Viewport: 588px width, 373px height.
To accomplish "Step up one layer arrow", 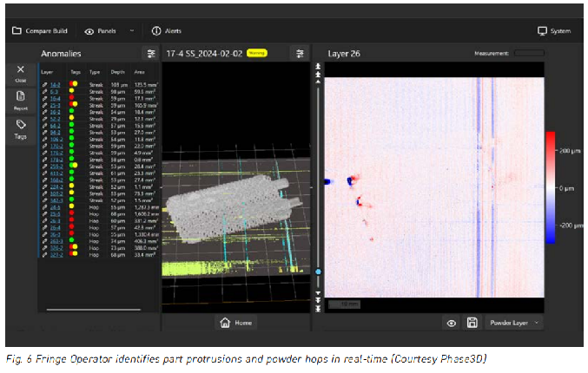I will [x=318, y=82].
